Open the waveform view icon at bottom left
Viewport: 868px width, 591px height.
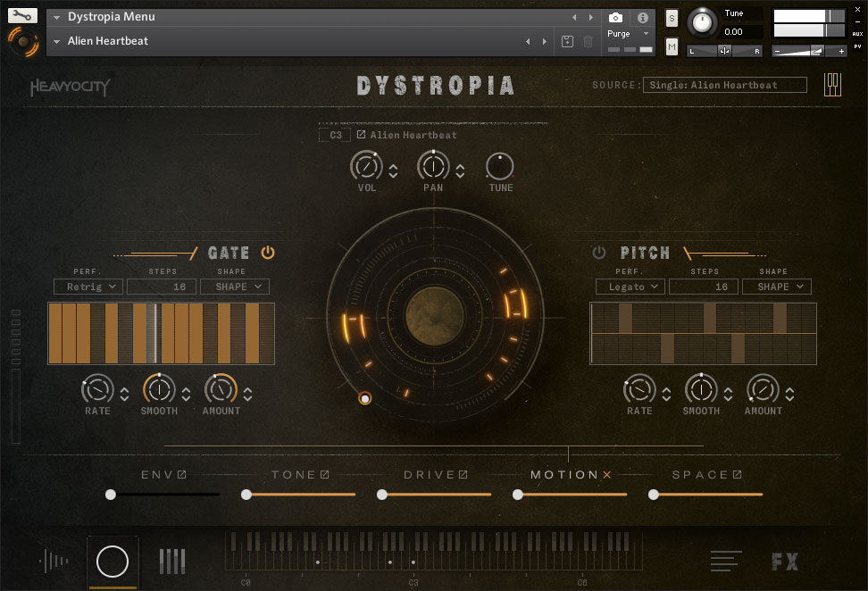tap(54, 562)
